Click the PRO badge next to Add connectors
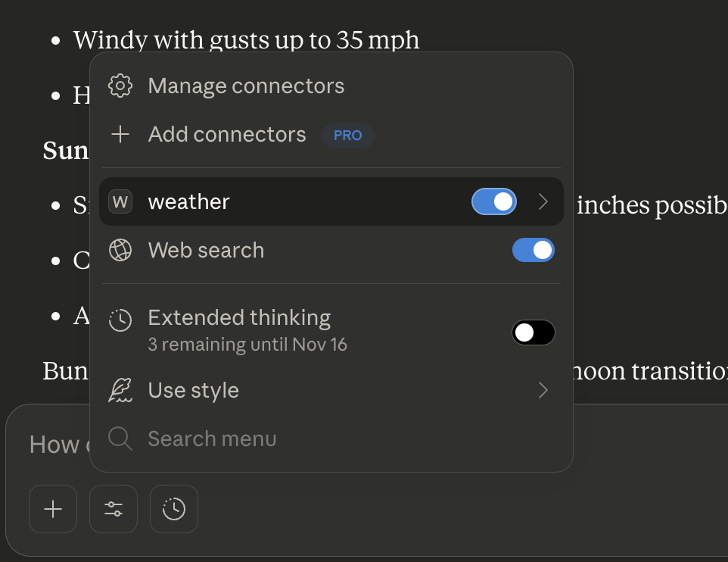Image resolution: width=728 pixels, height=562 pixels. coord(347,135)
